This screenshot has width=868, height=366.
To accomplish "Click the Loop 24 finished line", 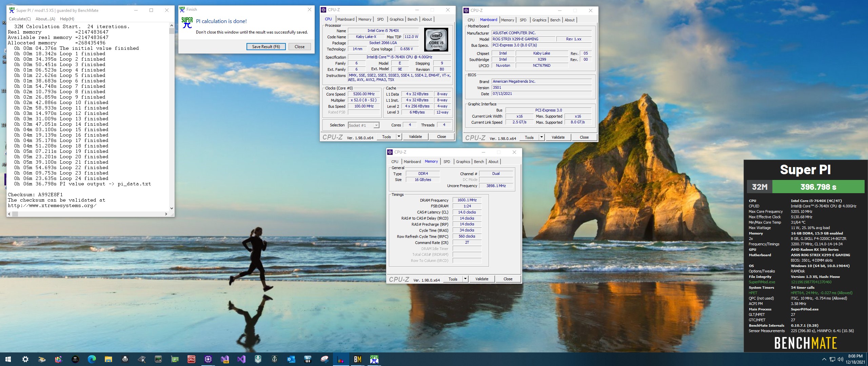I will [61, 178].
